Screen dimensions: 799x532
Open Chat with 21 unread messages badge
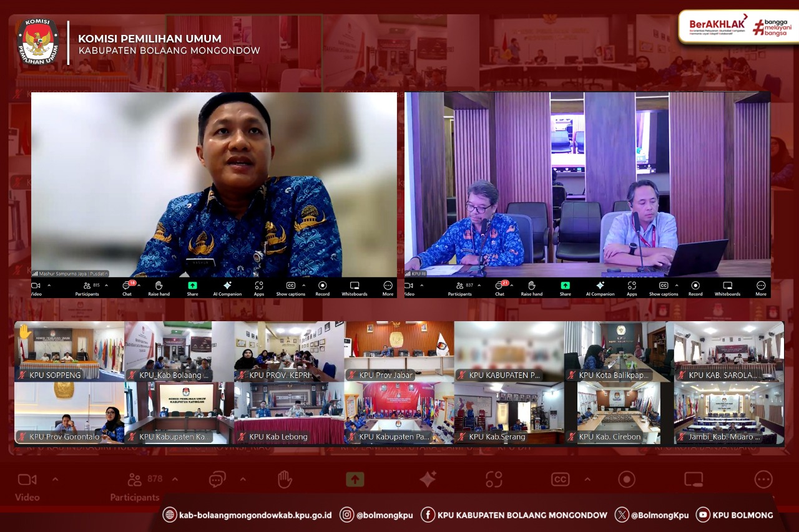click(x=500, y=287)
